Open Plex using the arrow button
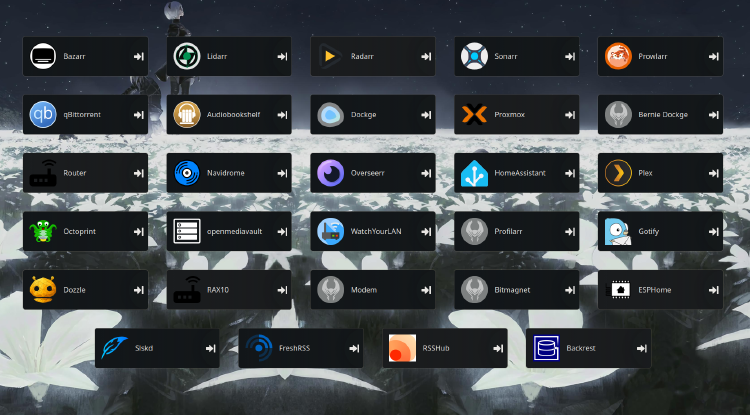The height and width of the screenshot is (415, 750). tap(714, 173)
